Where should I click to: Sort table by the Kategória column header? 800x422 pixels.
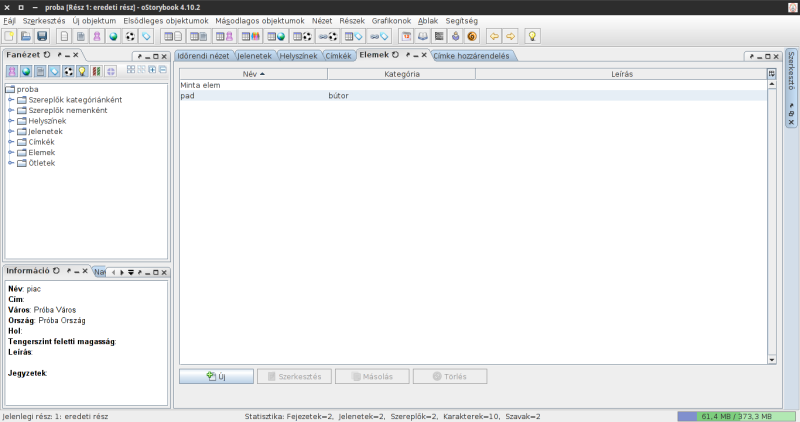pos(402,74)
